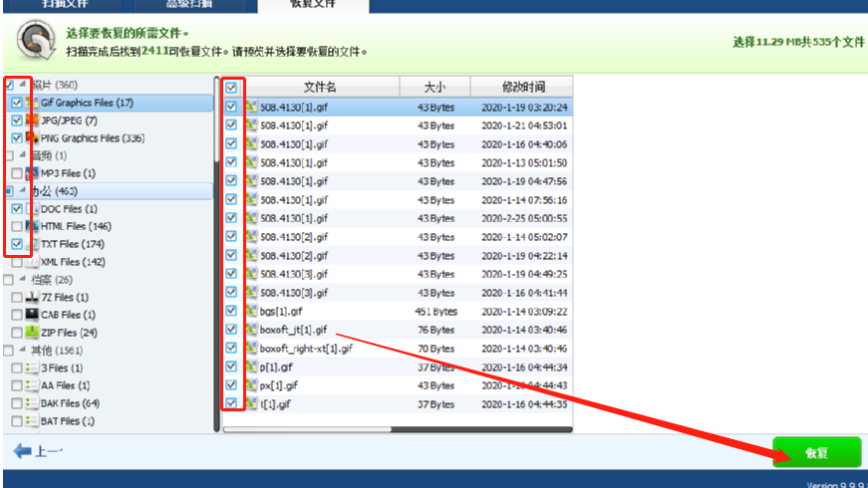The height and width of the screenshot is (488, 868).
Task: Switch to the 高级扫描 tab
Action: pos(189,5)
